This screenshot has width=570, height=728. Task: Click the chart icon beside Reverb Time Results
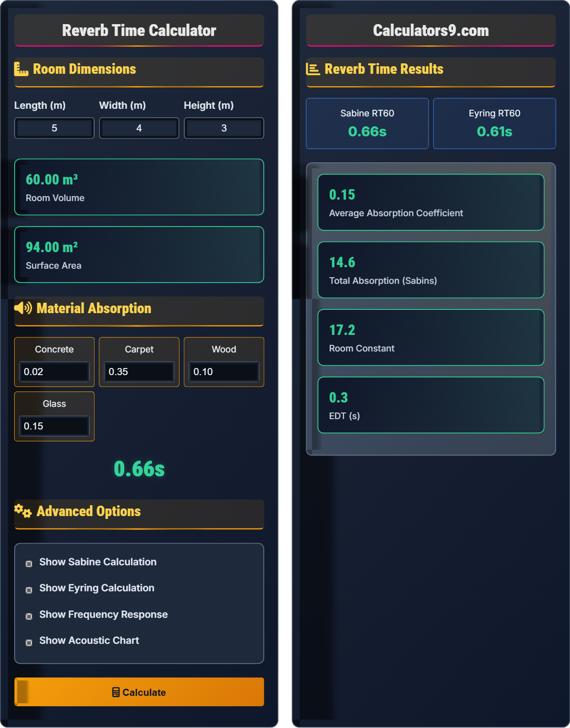pos(313,69)
